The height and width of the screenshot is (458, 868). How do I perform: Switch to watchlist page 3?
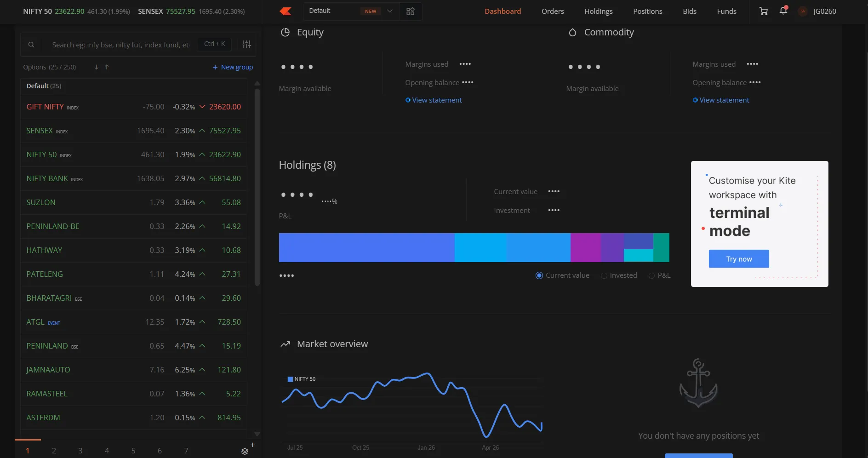coord(80,451)
